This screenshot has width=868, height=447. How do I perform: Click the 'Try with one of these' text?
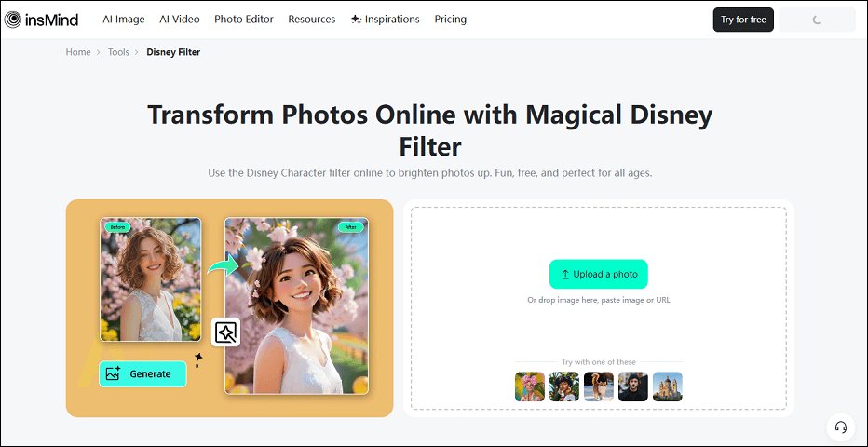tap(599, 362)
